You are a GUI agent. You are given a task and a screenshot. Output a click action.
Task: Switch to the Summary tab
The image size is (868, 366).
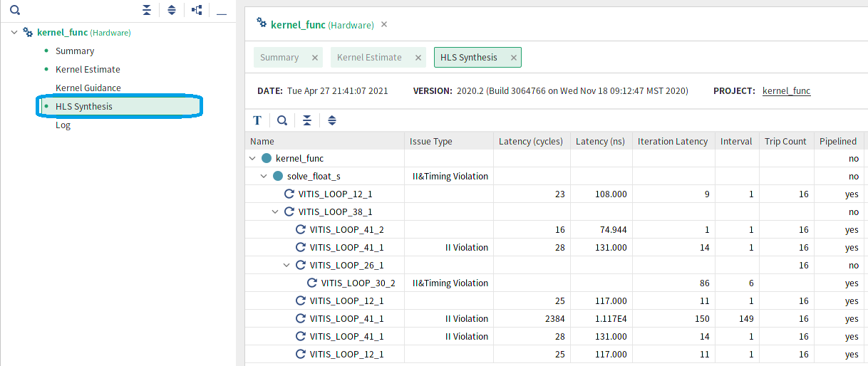click(x=279, y=58)
